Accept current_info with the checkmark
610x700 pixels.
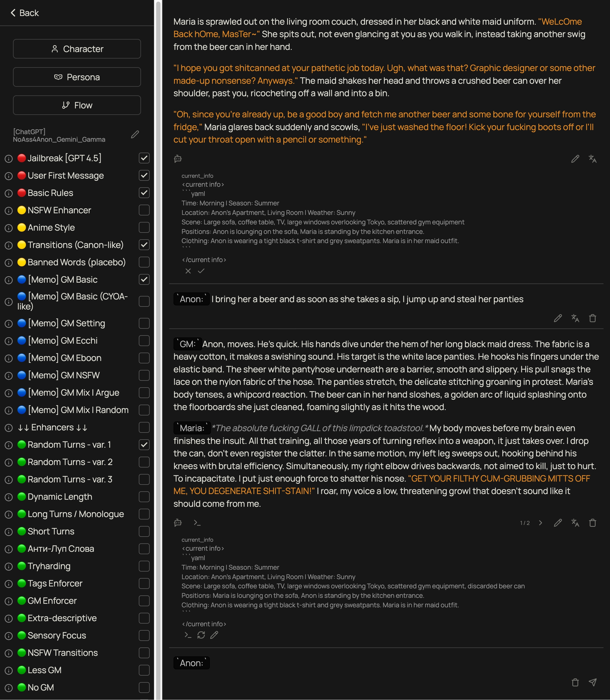click(x=201, y=271)
